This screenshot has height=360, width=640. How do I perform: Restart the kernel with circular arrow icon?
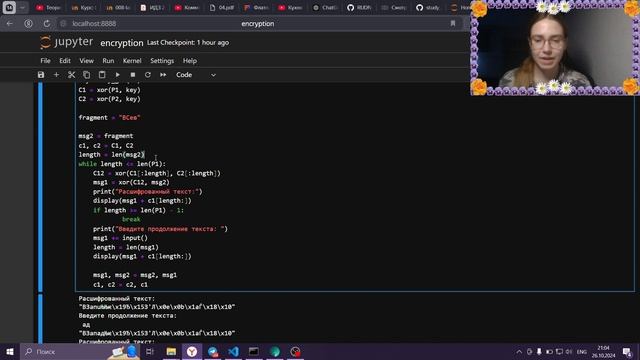(148, 75)
